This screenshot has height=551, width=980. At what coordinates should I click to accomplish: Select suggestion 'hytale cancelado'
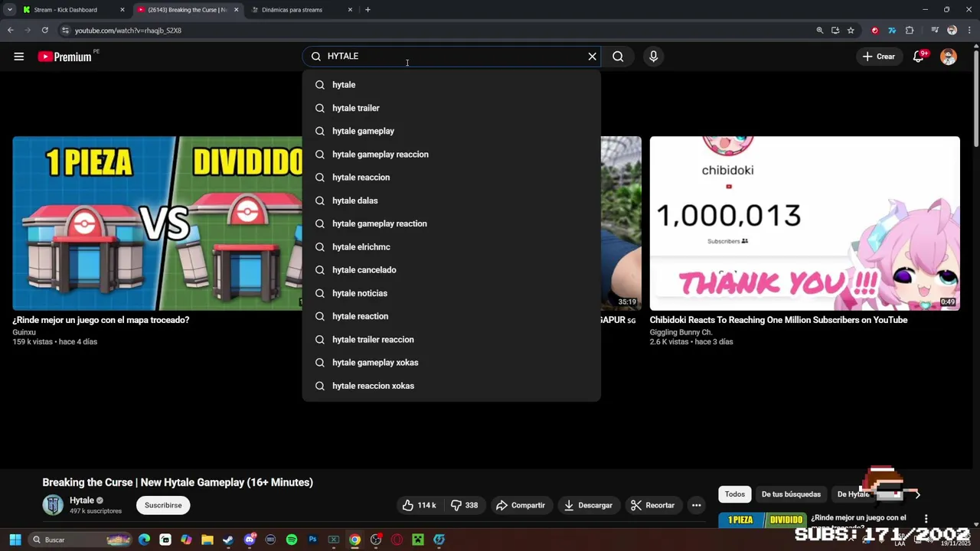point(451,270)
